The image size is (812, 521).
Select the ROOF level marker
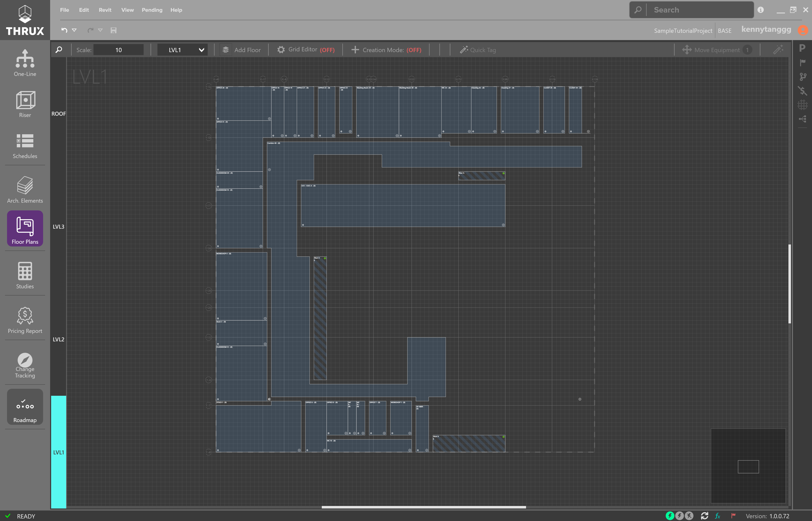[59, 114]
